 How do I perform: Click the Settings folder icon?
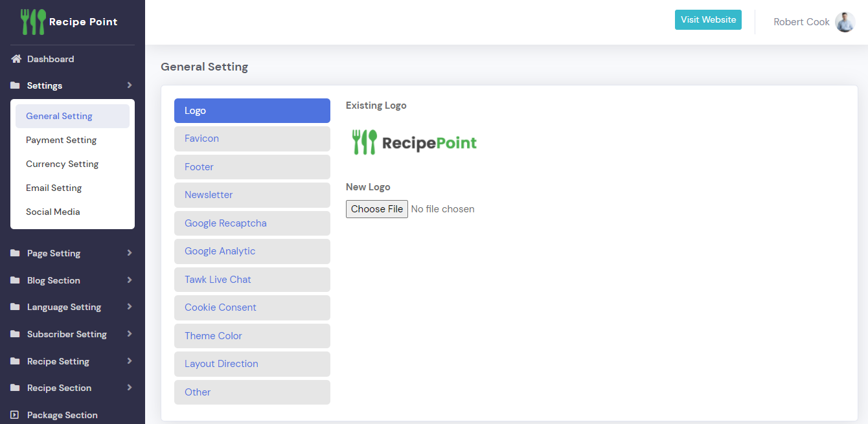[16, 85]
